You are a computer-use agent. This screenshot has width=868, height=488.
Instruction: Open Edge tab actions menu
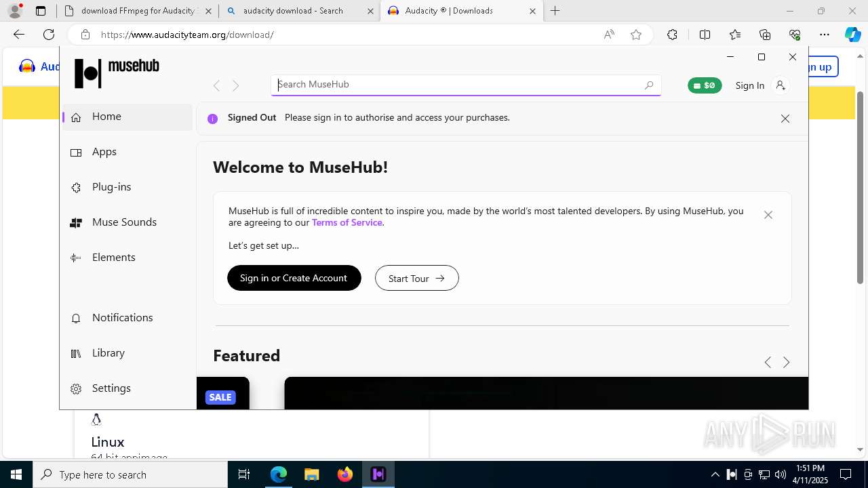pos(41,11)
